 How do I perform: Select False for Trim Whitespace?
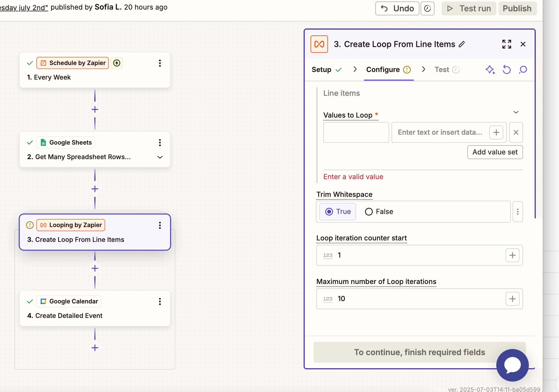[379, 212]
